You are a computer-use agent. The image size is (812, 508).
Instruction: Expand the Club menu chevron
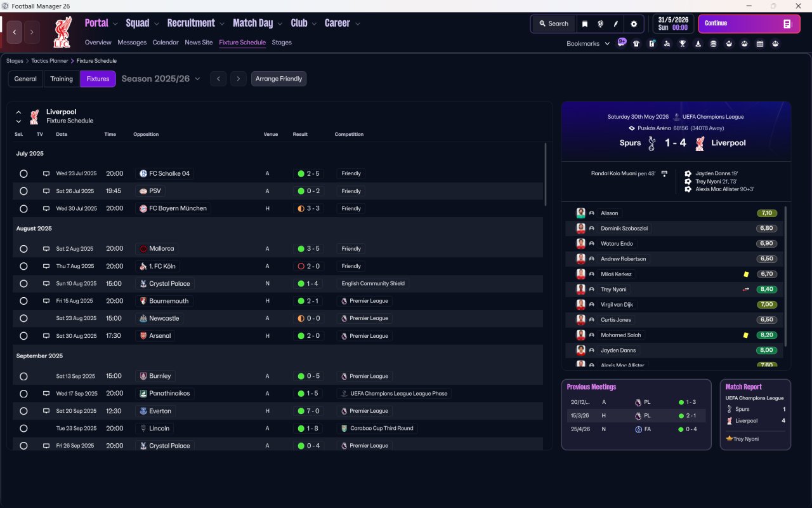point(314,24)
